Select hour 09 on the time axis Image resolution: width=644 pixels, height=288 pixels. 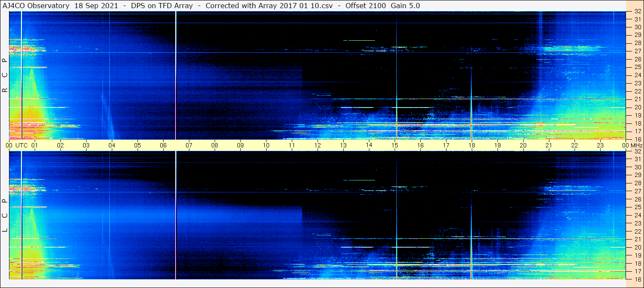240,145
